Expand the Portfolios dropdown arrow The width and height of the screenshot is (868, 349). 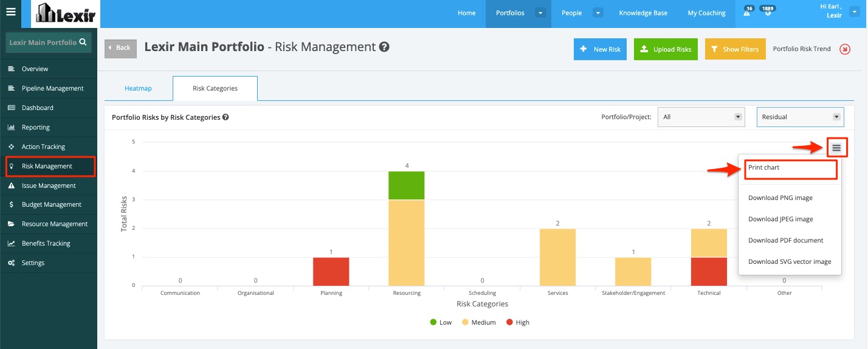540,13
